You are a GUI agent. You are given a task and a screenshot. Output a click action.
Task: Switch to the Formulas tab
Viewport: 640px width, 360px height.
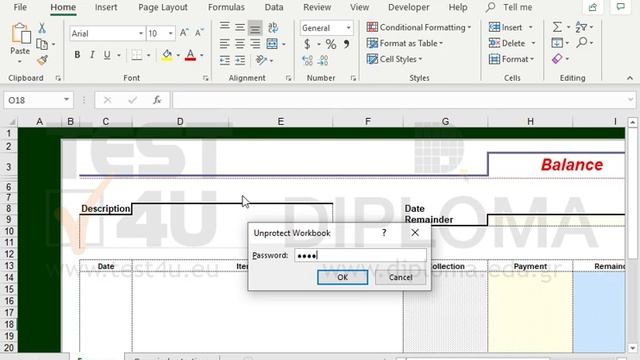[226, 7]
